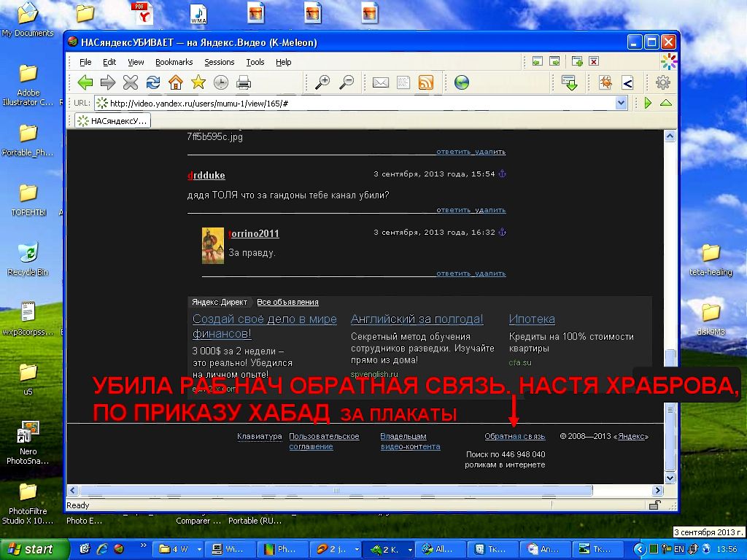The height and width of the screenshot is (560, 747).
Task: Open a new tab
Action: click(577, 61)
